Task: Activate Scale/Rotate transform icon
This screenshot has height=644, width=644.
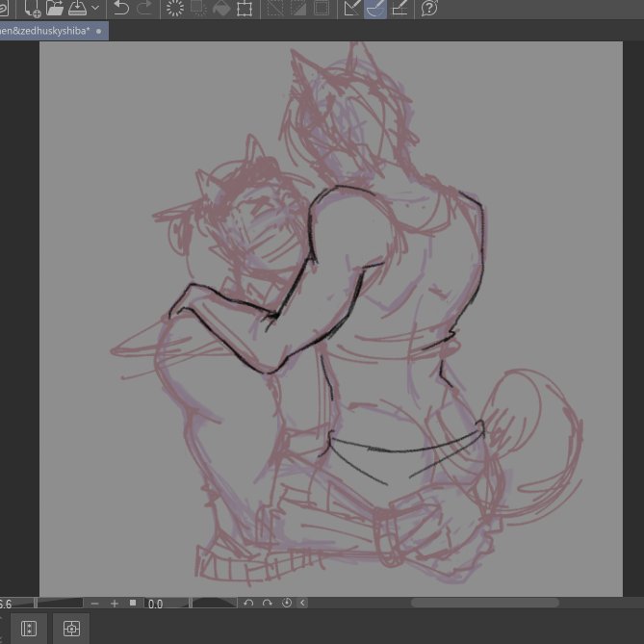Action: (x=245, y=9)
